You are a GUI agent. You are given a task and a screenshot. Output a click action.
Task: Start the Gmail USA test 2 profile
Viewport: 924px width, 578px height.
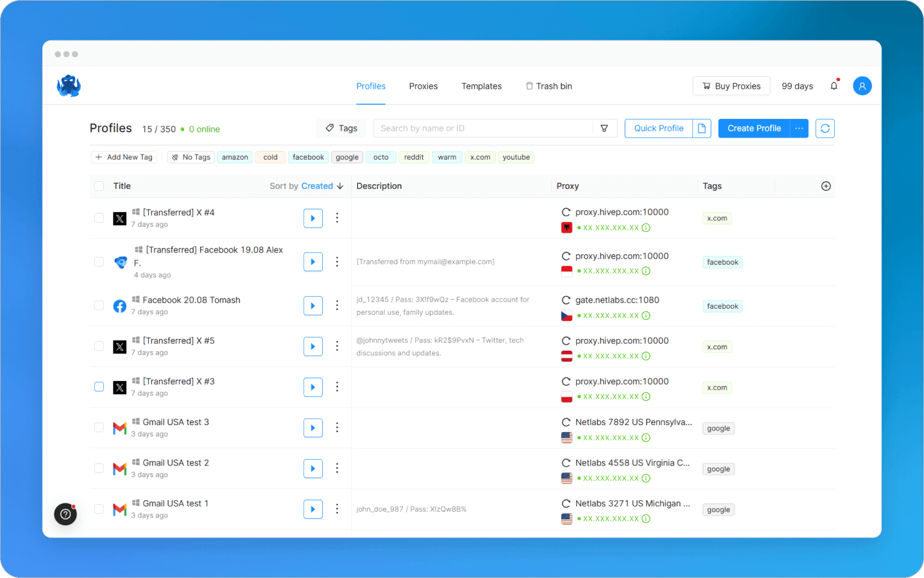(x=313, y=468)
